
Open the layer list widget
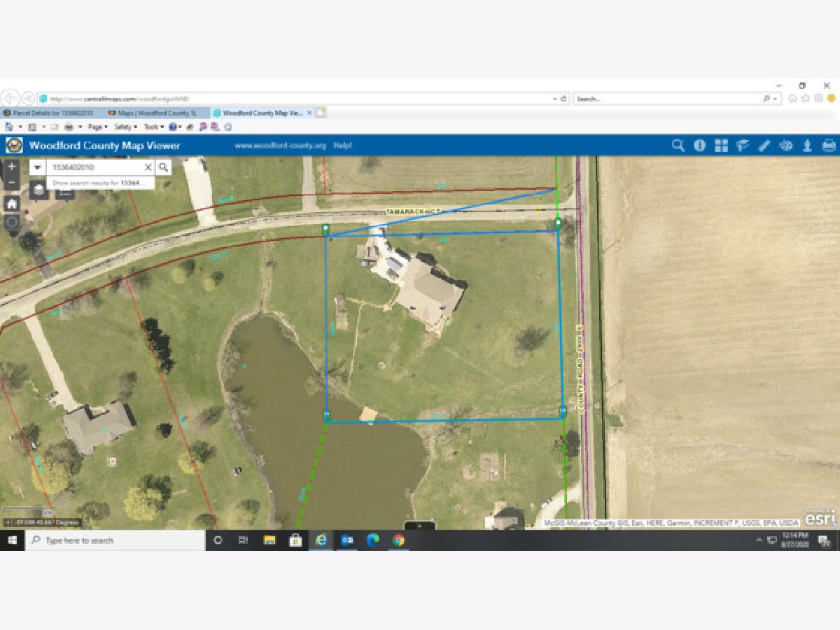[x=39, y=190]
